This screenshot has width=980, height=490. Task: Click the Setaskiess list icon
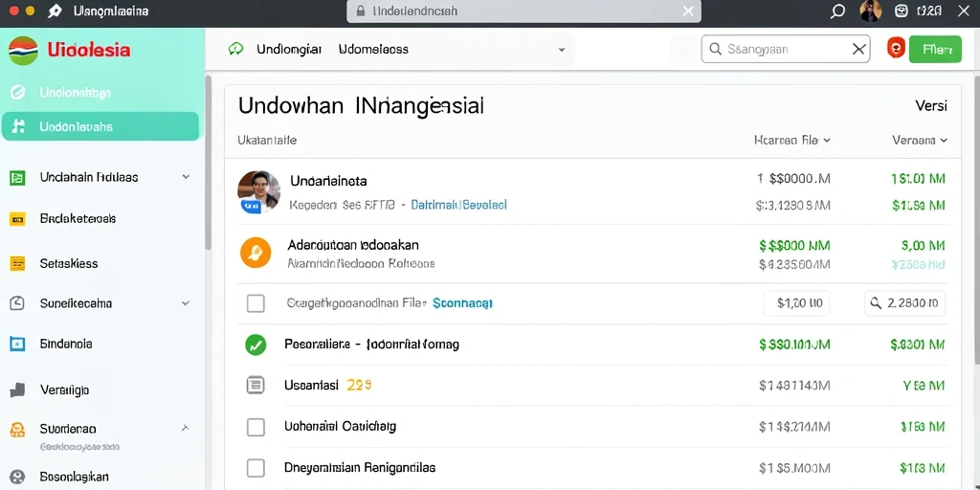(x=17, y=264)
